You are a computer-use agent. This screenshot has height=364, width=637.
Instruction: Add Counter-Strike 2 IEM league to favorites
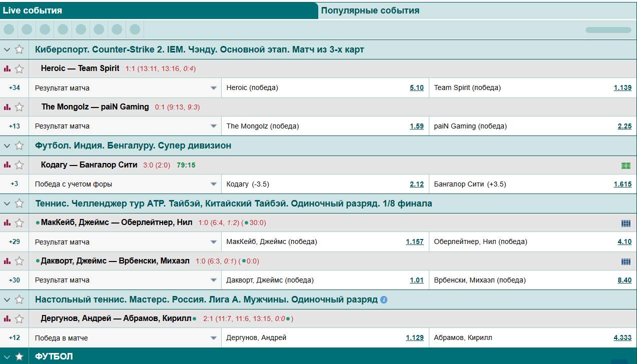19,49
